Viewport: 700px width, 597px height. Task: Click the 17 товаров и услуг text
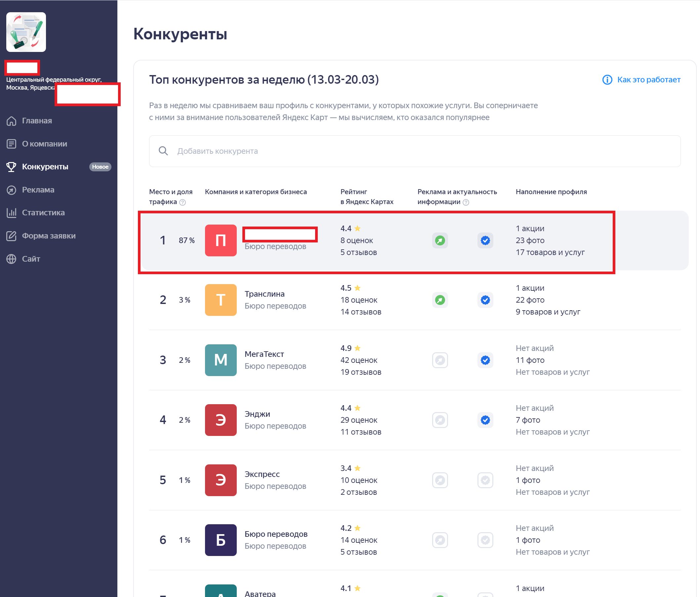[550, 252]
